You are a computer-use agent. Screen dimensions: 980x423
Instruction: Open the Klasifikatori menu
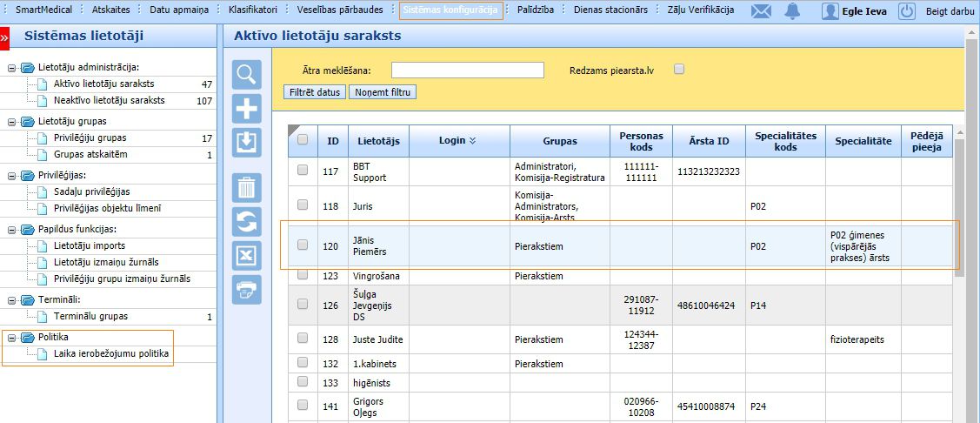[253, 10]
